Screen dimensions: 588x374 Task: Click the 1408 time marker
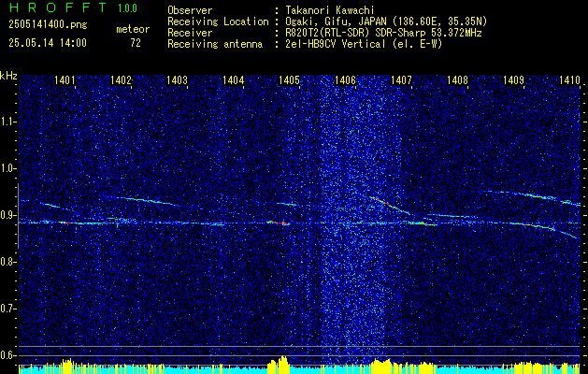(x=457, y=79)
